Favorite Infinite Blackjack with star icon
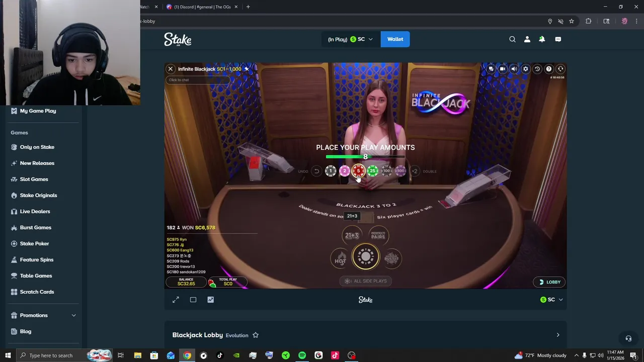The image size is (644, 362). (x=247, y=69)
